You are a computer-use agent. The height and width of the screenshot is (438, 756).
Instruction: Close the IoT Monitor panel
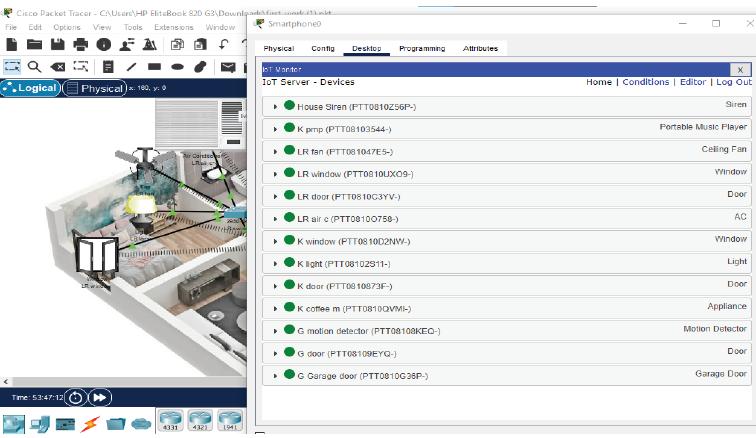pyautogui.click(x=740, y=69)
